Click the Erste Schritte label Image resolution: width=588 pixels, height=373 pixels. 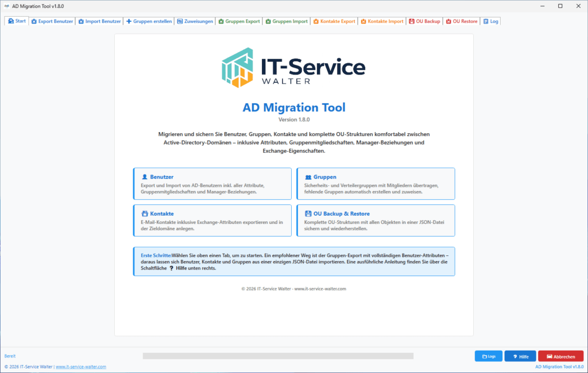[156, 255]
